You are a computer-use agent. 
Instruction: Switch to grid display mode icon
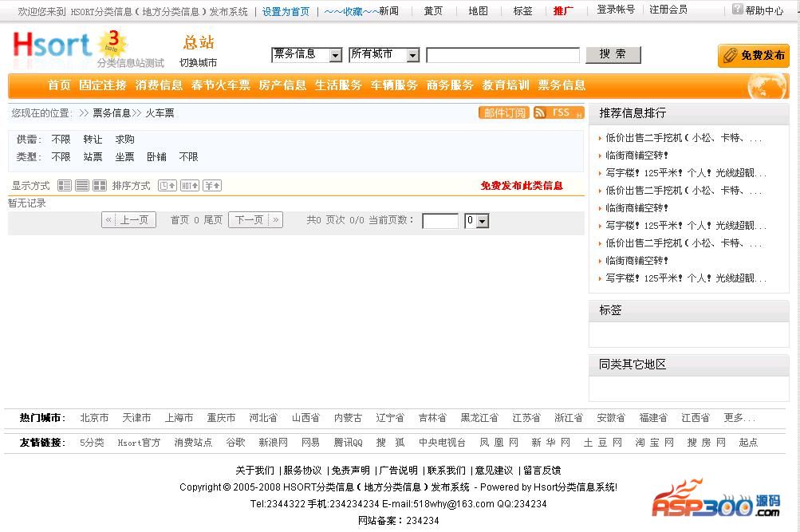(100, 186)
